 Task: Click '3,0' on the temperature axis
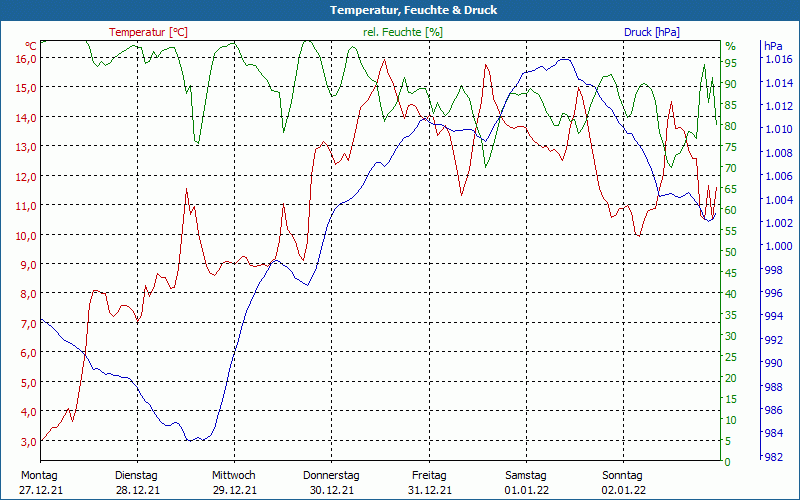click(x=29, y=441)
